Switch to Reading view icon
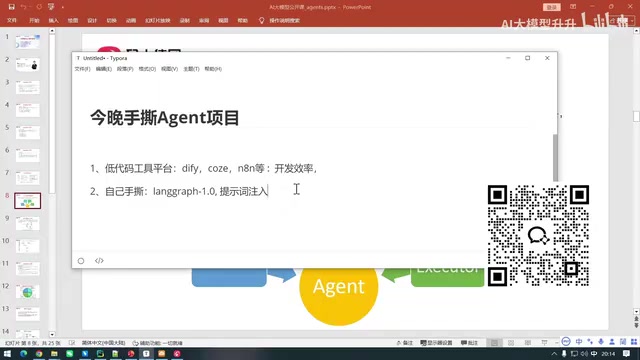Screen dimensions: 640x360 528,343
